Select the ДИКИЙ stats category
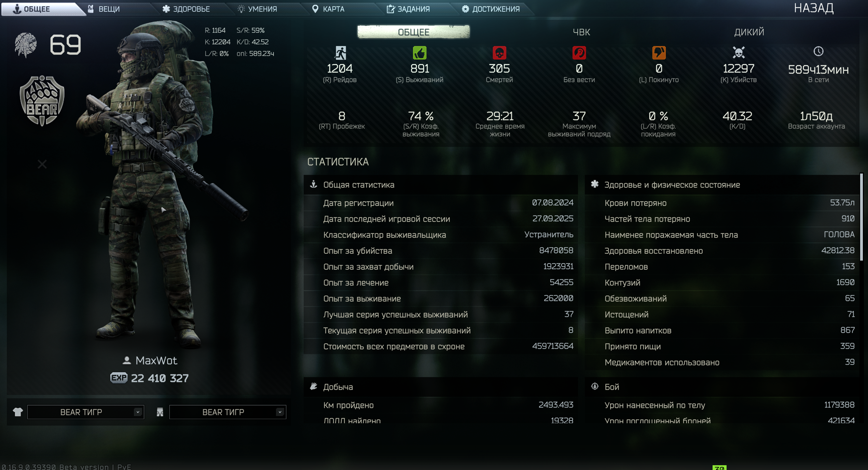Viewport: 868px width, 470px height. (x=749, y=32)
